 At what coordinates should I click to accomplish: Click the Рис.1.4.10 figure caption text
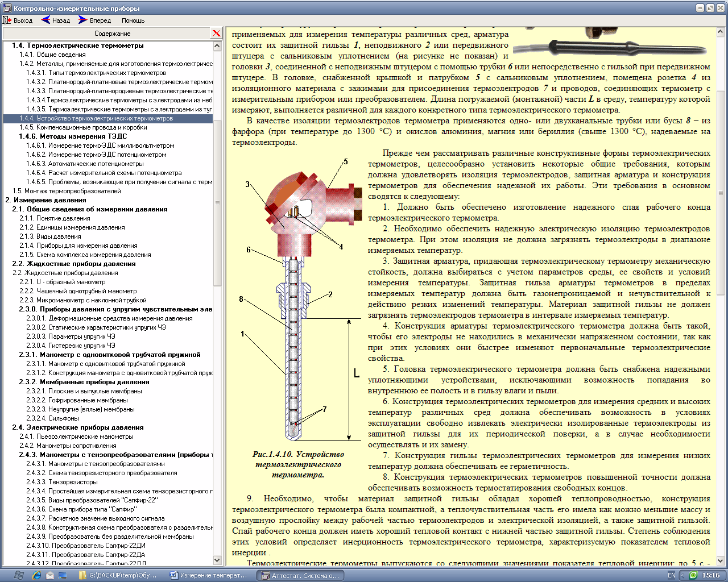coord(298,464)
